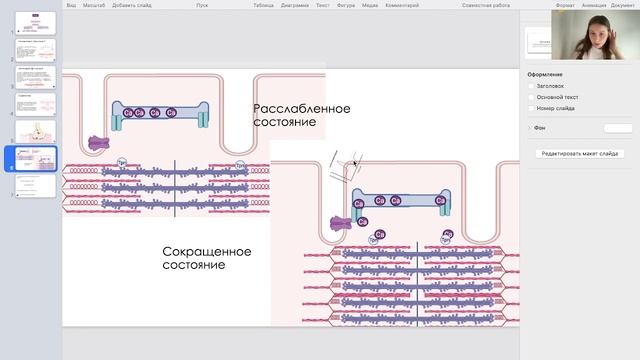Open the Диаграмма chart menu
640x360 pixels.
click(x=295, y=5)
